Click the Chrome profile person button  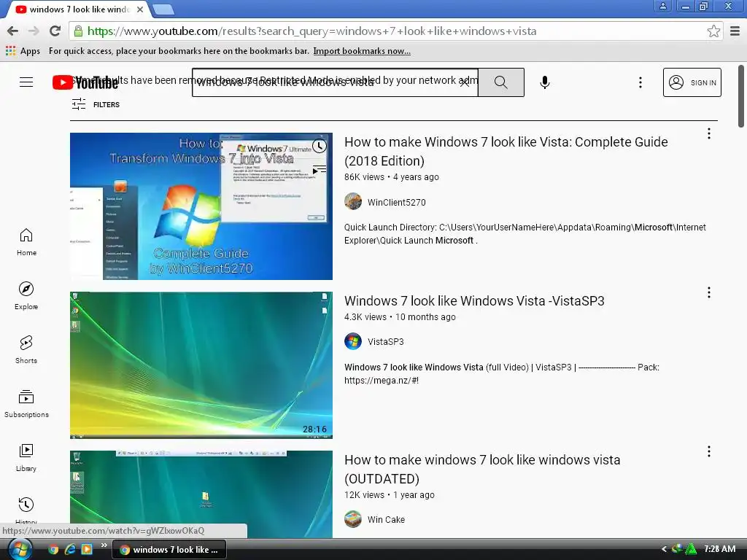point(662,6)
